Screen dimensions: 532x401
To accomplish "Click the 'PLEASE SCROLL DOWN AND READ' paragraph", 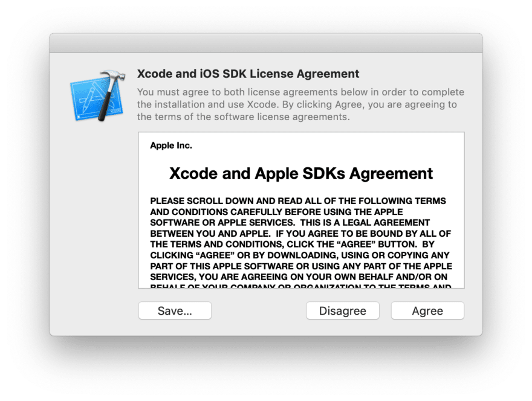I will [301, 242].
